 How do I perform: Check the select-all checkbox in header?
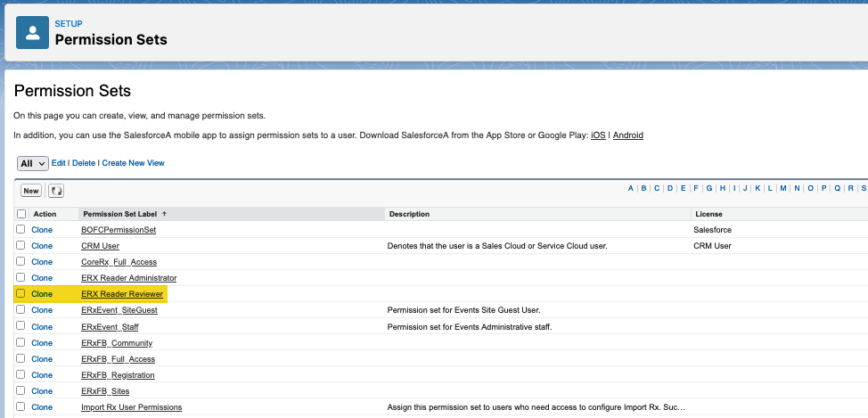click(x=20, y=214)
